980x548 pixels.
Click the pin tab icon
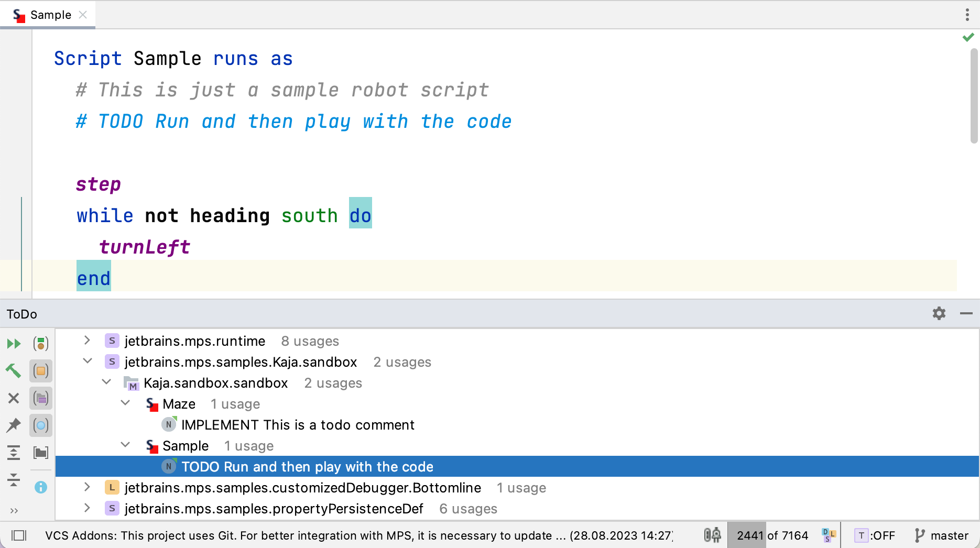click(x=14, y=425)
